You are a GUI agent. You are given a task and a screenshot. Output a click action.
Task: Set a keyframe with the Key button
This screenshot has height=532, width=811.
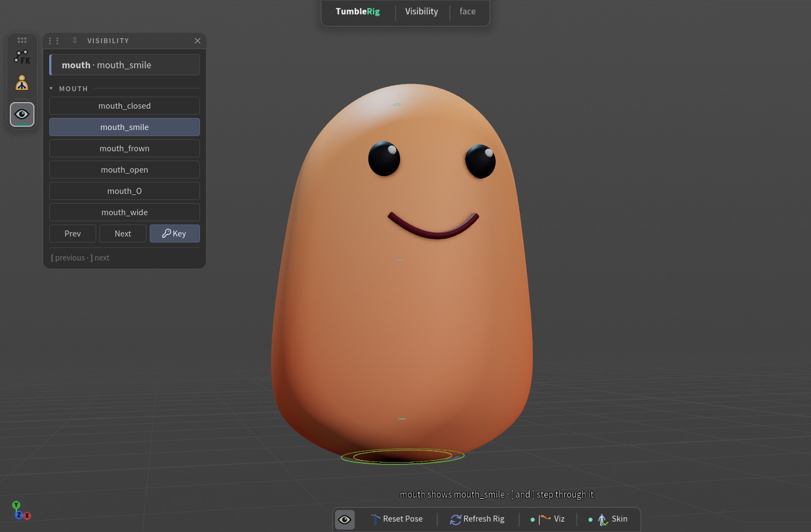coord(175,234)
